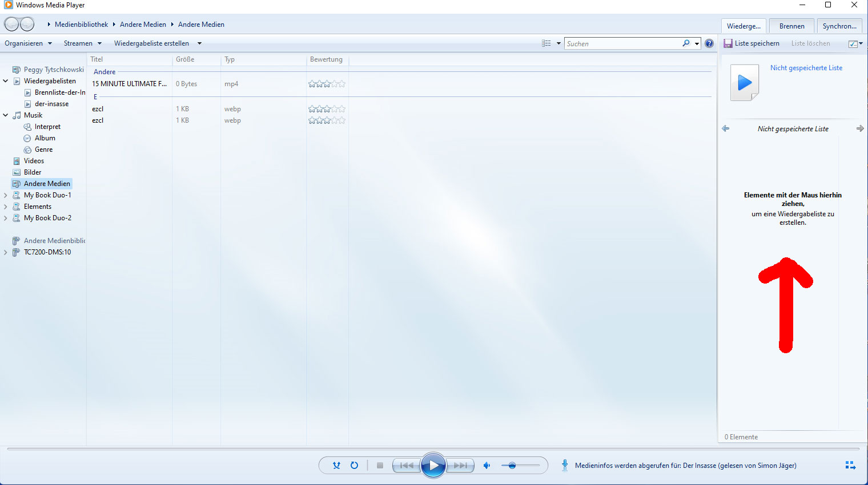The height and width of the screenshot is (485, 868).
Task: Open Help with the question mark icon
Action: coord(709,43)
